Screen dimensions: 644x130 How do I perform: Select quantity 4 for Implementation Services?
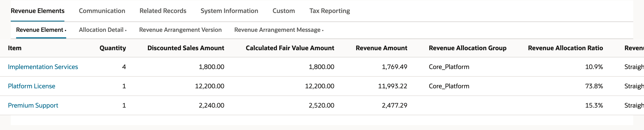124,67
